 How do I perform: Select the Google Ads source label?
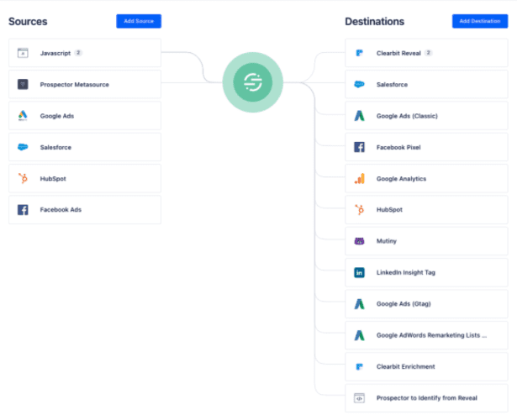[x=57, y=116]
